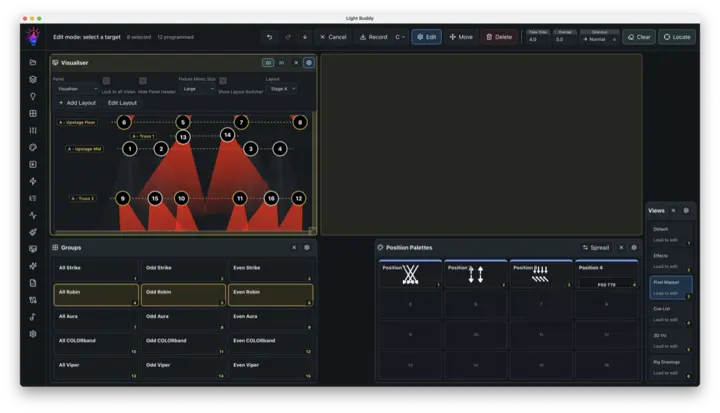Viewport: 720px width, 413px height.
Task: Open the C dropdown next to Record
Action: click(400, 37)
